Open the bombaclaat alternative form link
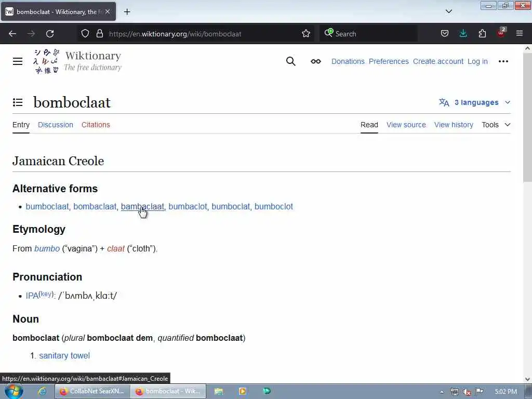This screenshot has width=532, height=399. (95, 207)
